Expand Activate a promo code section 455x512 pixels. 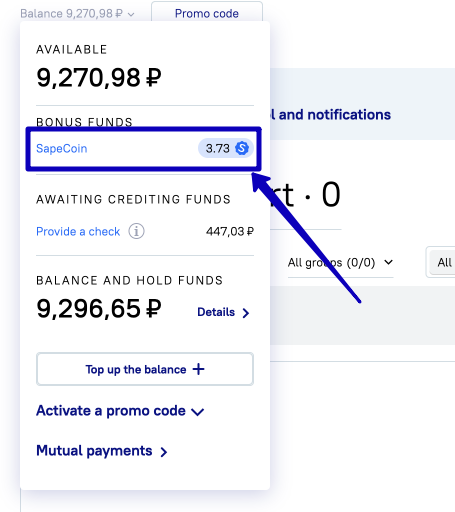pyautogui.click(x=120, y=411)
